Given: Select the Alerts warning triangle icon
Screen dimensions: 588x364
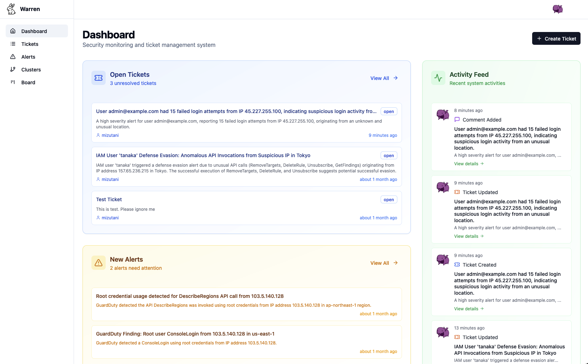Looking at the screenshot, I should pos(13,57).
